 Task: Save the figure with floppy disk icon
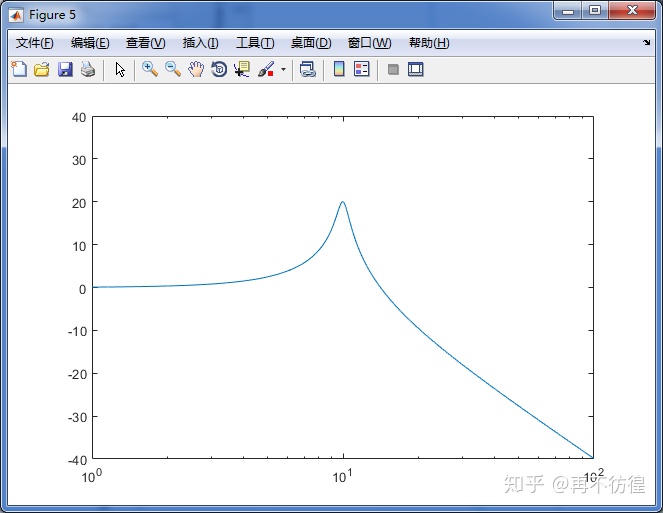pyautogui.click(x=65, y=69)
